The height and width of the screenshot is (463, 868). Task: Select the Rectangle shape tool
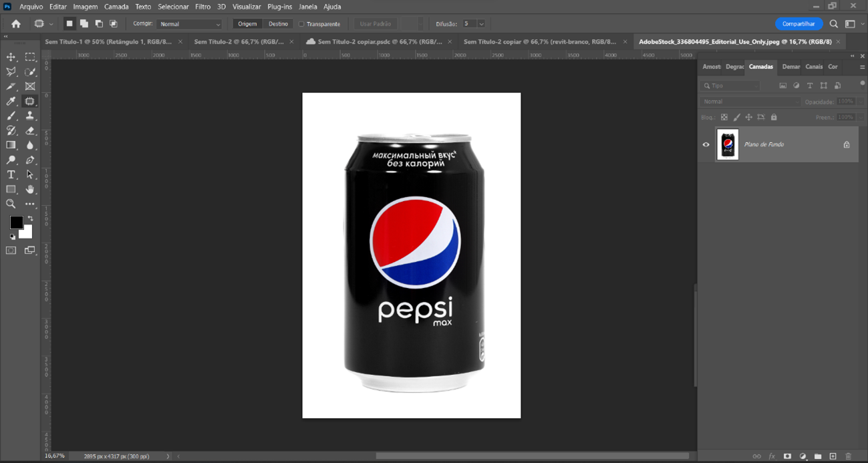click(11, 189)
